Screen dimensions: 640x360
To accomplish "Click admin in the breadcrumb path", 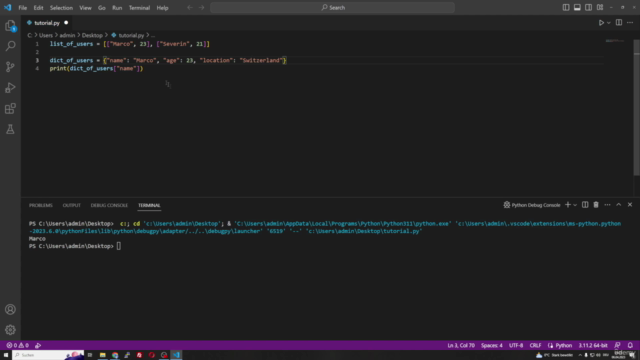I will coord(67,36).
